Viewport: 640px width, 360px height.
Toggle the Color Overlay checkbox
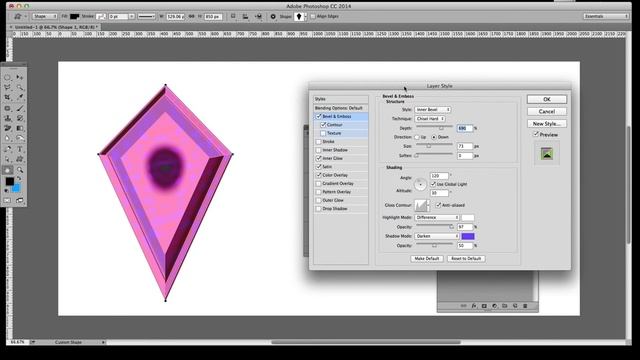tap(318, 175)
